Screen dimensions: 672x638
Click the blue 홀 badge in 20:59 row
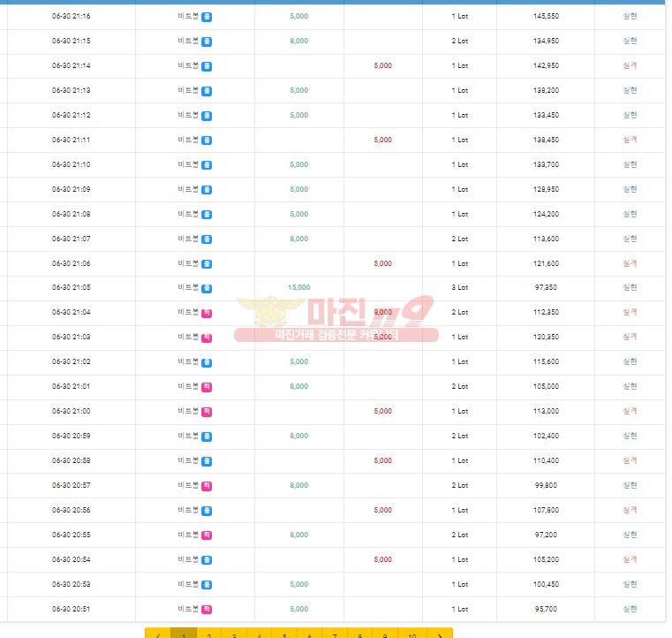pyautogui.click(x=207, y=437)
